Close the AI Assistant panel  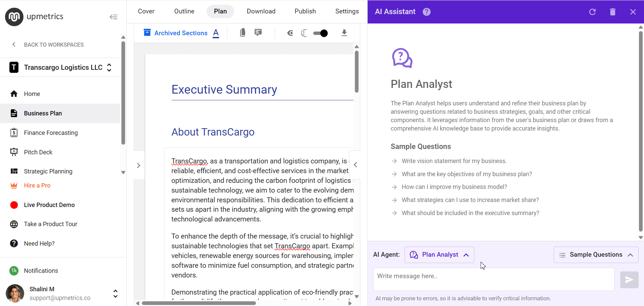click(x=633, y=12)
